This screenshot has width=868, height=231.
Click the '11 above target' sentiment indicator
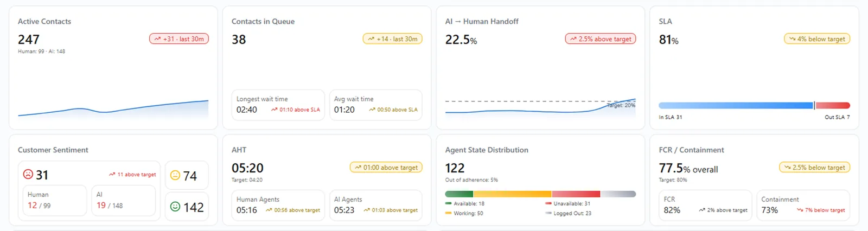click(x=132, y=175)
